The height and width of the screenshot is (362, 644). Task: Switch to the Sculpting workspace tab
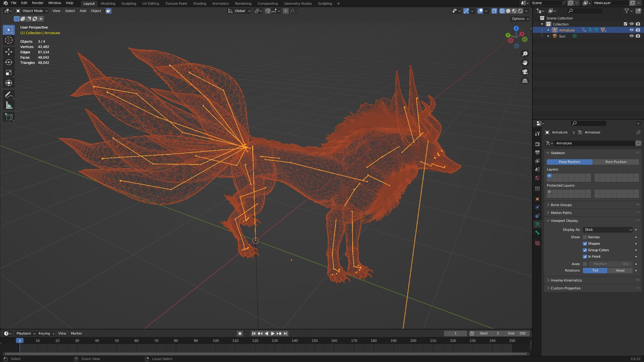[x=129, y=3]
